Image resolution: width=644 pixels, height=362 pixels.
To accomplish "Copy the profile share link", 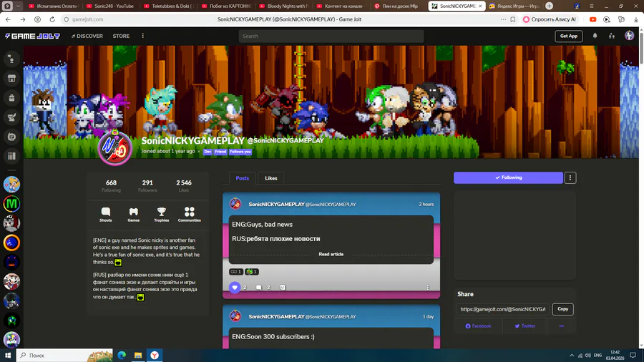I will pos(562,309).
